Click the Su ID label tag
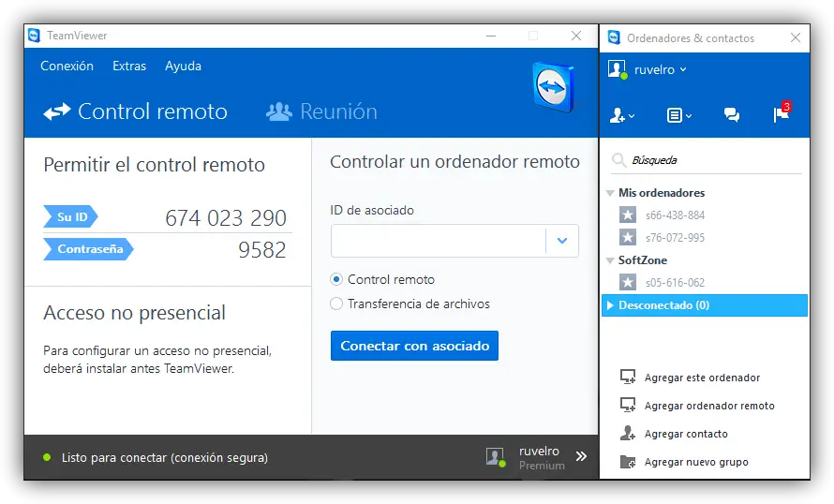 (70, 217)
